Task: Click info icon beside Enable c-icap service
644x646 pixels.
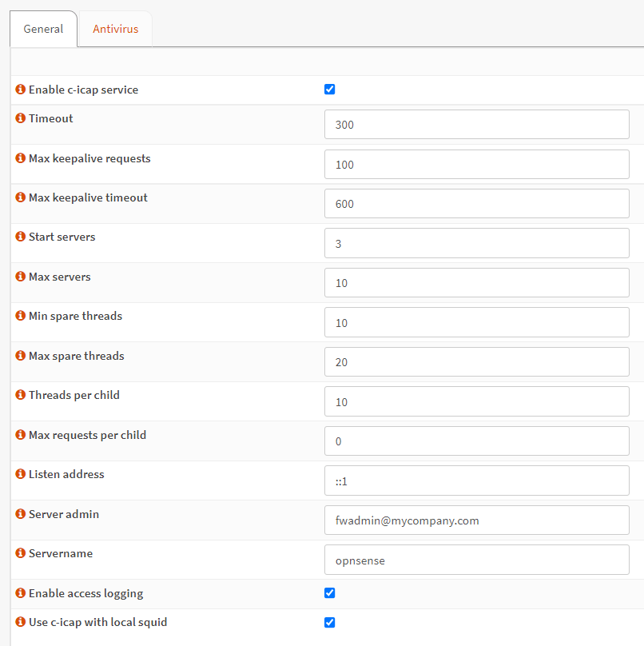Action: [x=21, y=90]
